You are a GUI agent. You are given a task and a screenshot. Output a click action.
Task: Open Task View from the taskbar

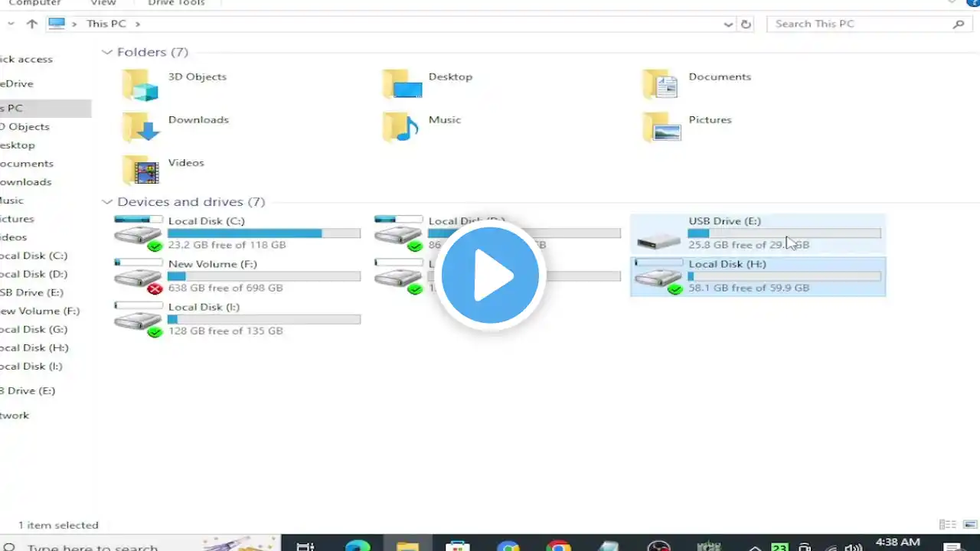pyautogui.click(x=305, y=546)
